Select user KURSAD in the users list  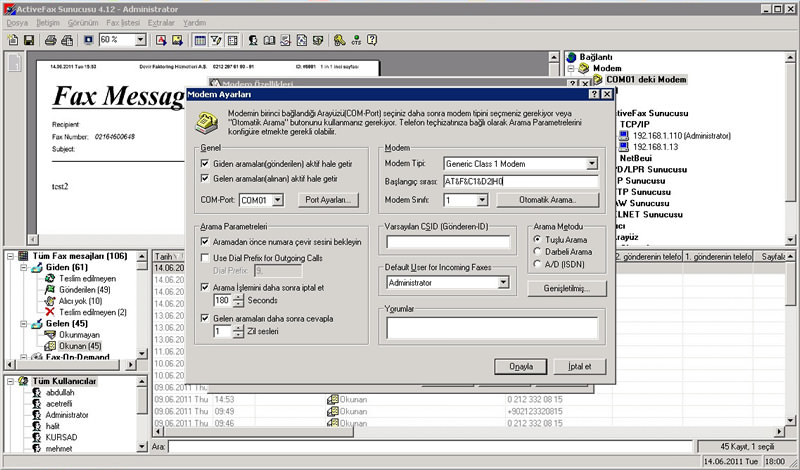point(60,437)
